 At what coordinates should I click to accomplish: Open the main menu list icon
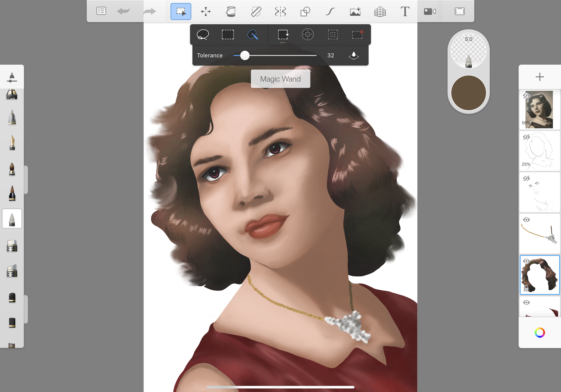coord(101,11)
